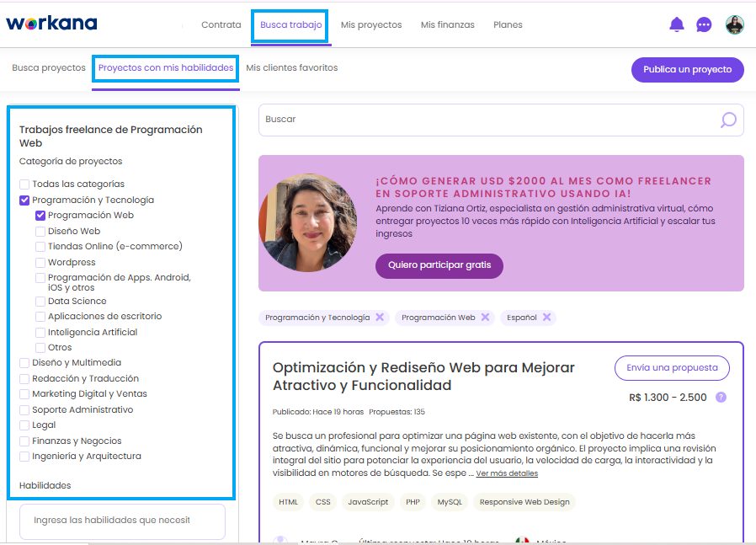Select the Otros subcategory checkbox
Viewport: 756px width, 545px height.
(x=40, y=347)
